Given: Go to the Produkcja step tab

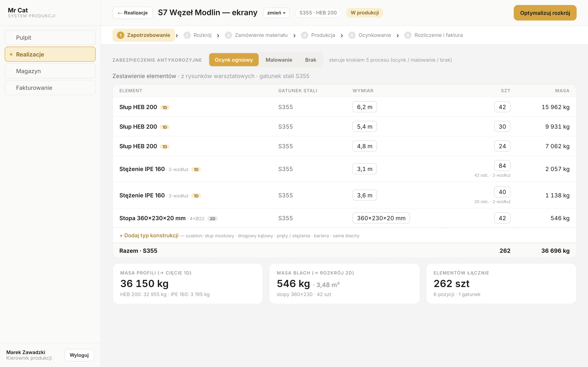Looking at the screenshot, I should point(318,35).
